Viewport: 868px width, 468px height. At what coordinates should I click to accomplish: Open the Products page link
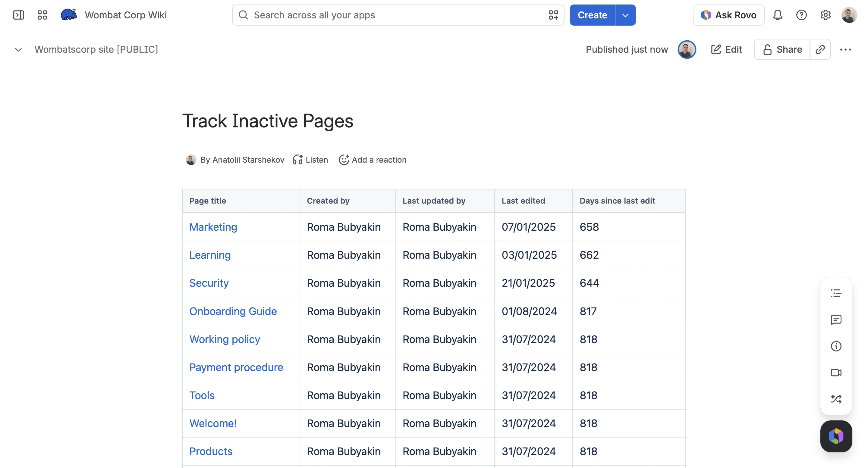211,451
